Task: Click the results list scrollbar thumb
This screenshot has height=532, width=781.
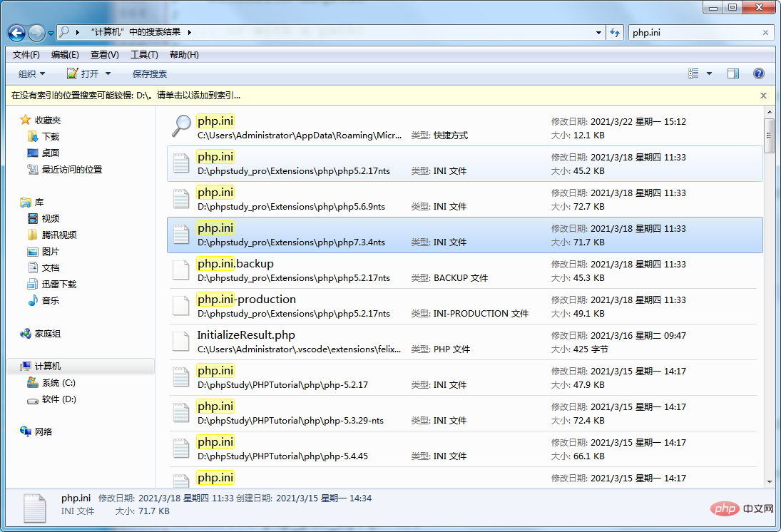Action: coord(770,135)
